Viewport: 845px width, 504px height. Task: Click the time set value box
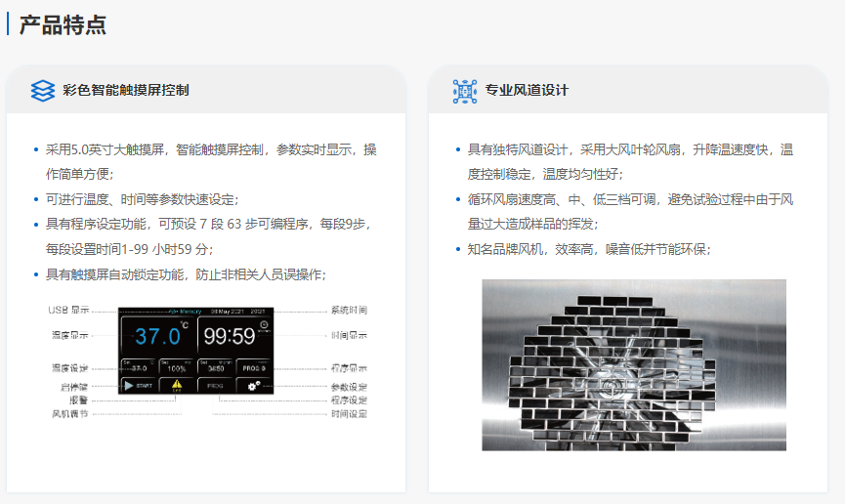click(x=217, y=366)
